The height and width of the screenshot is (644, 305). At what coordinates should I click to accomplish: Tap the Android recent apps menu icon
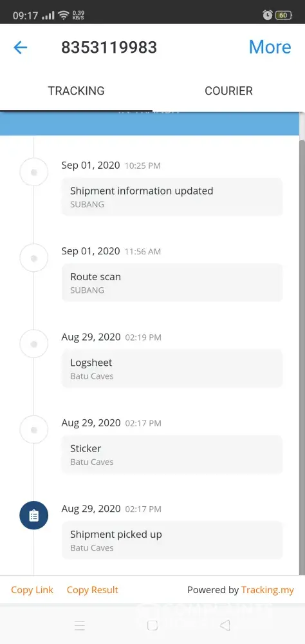(x=80, y=625)
